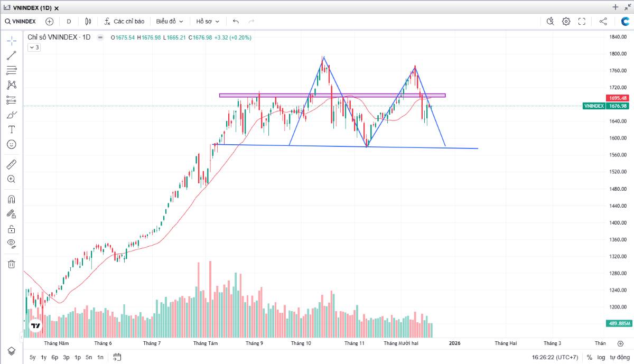Share the chart via the share icon

point(602,21)
